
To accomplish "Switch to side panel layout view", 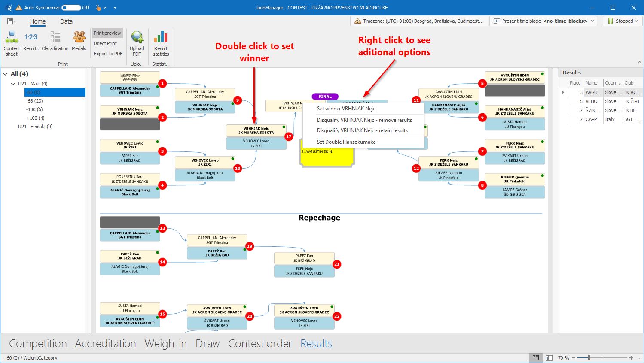I will (x=549, y=358).
